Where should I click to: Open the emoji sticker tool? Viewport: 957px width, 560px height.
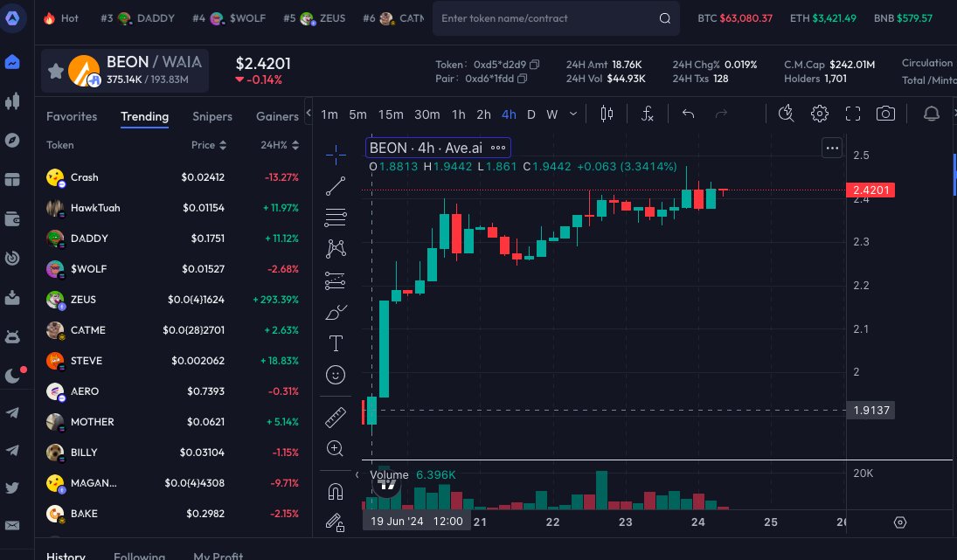(335, 375)
